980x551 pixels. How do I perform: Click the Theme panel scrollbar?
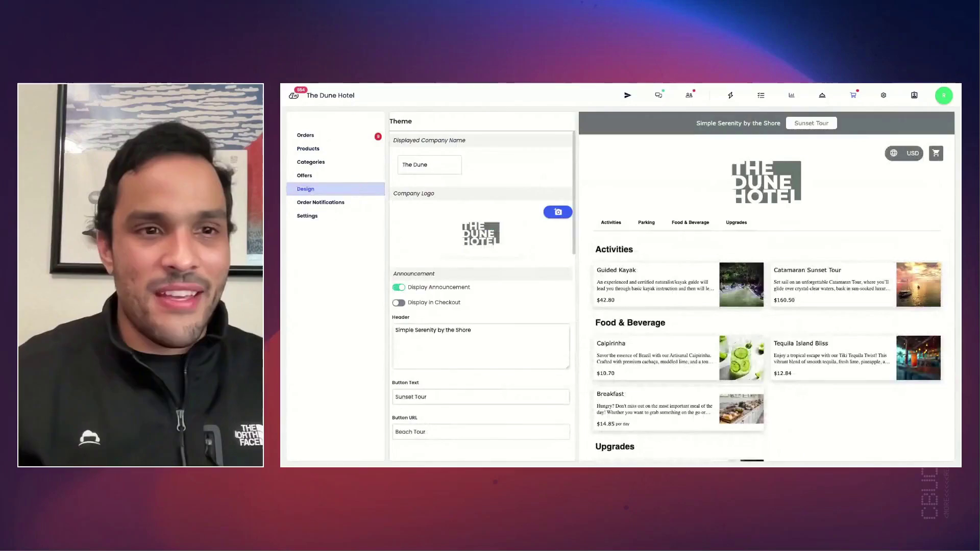pos(574,194)
